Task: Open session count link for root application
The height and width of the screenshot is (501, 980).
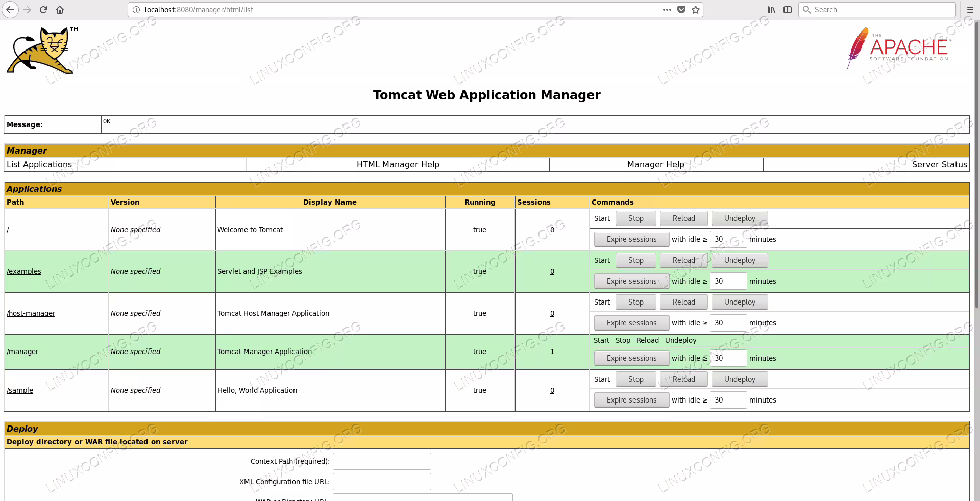Action: click(552, 230)
